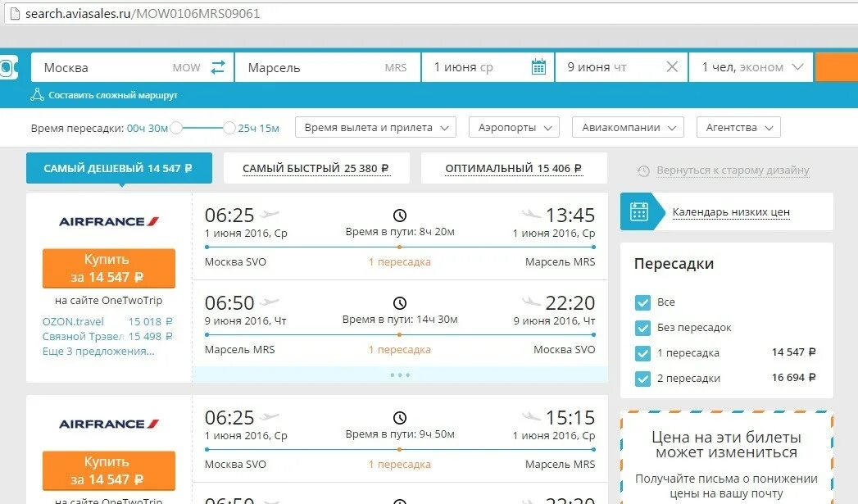The image size is (858, 504).
Task: Click the 16 694 ₽ price for 2 пересадки
Action: (x=793, y=378)
